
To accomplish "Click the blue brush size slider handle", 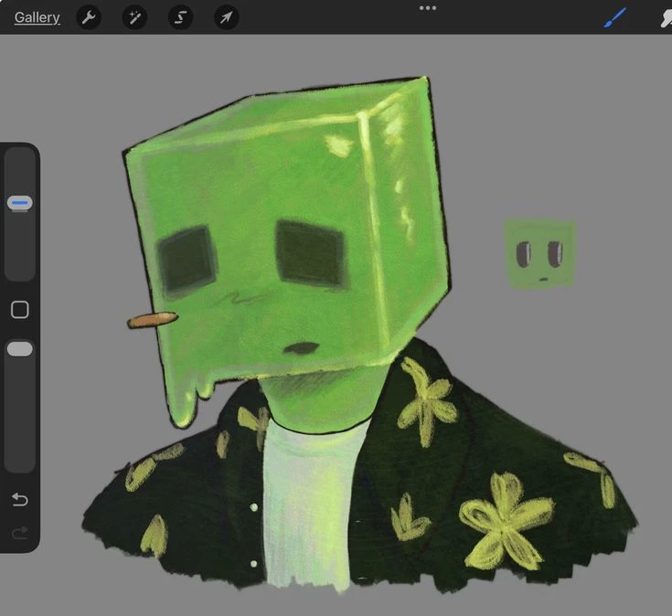I will click(x=20, y=203).
